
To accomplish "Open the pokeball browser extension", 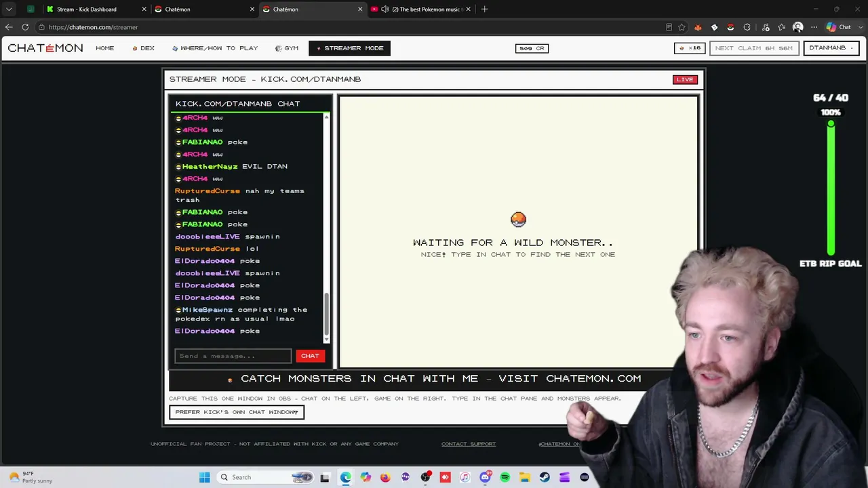I will [x=730, y=27].
